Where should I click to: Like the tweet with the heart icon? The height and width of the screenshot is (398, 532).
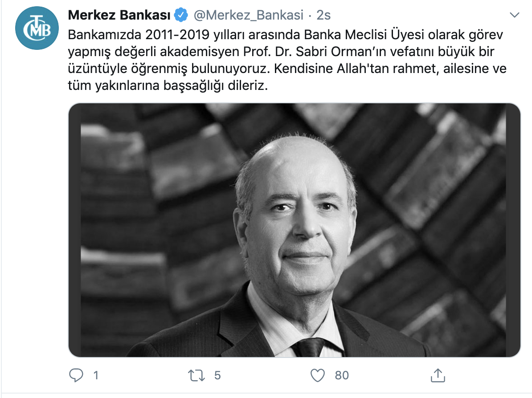[x=318, y=375]
